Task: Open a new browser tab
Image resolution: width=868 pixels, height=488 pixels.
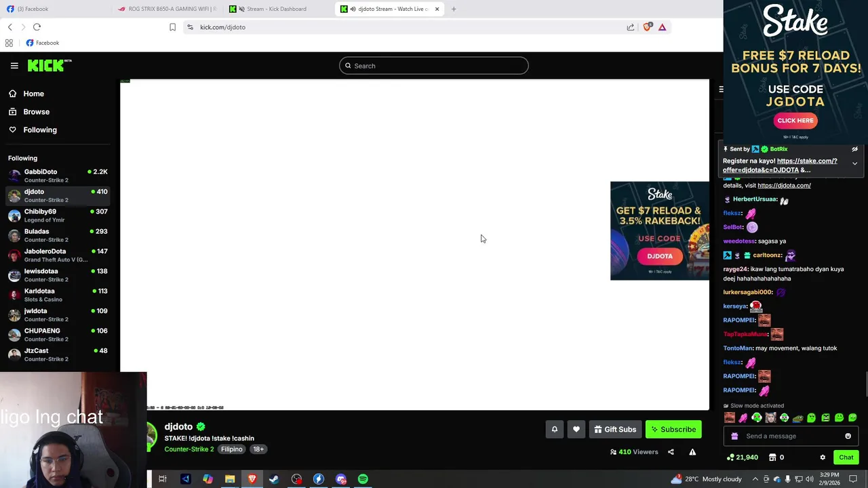Action: tap(454, 9)
